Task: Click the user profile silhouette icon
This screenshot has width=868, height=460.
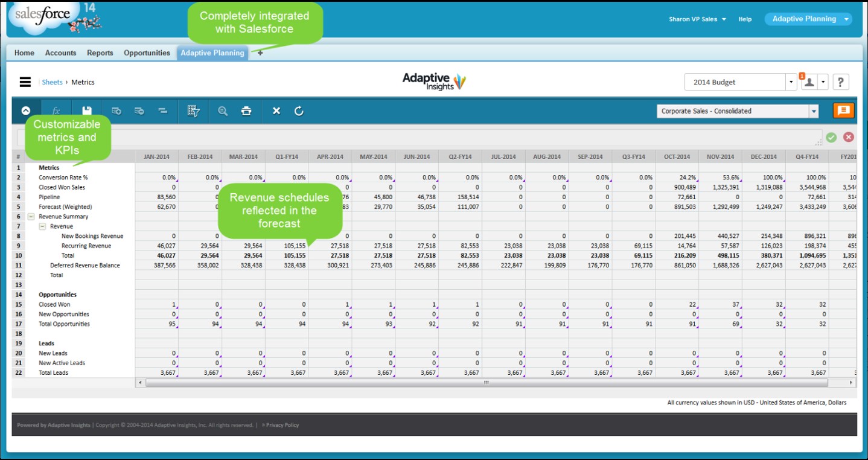Action: [x=809, y=82]
